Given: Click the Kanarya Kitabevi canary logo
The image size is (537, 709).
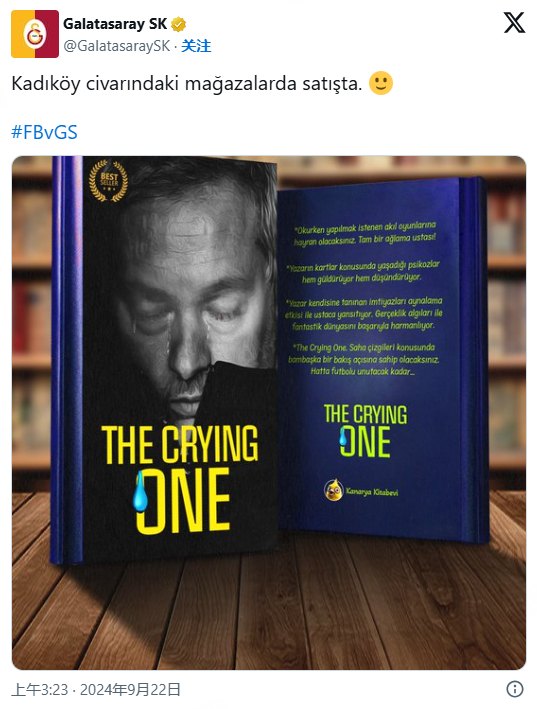Looking at the screenshot, I should tap(334, 490).
